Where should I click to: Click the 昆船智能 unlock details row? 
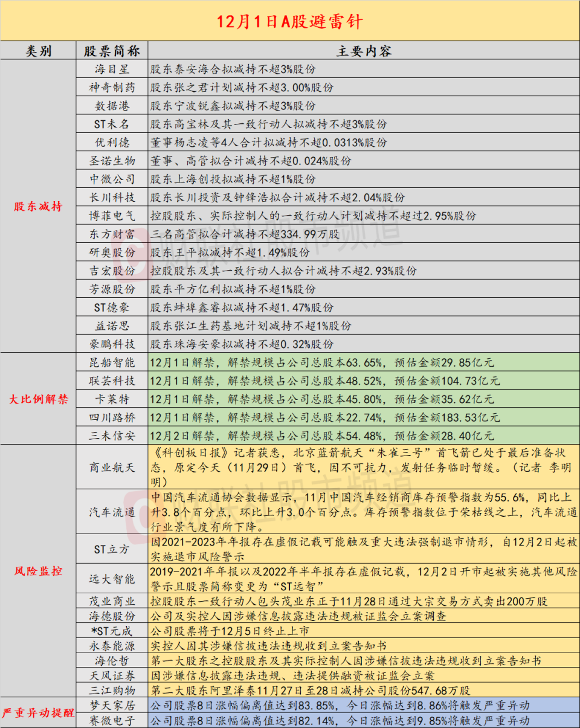tap(363, 362)
